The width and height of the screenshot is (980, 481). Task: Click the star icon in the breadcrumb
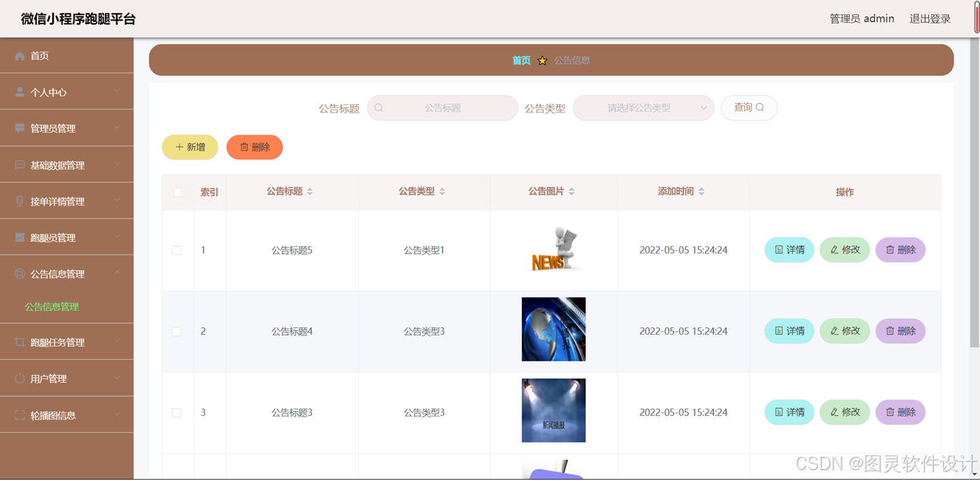tap(542, 61)
